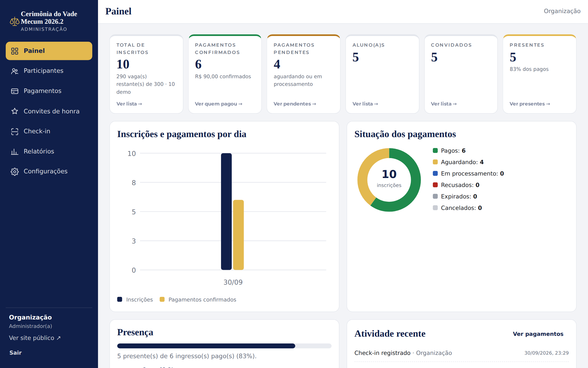The width and height of the screenshot is (588, 368).
Task: Navigate to Check-in page
Action: tap(49, 131)
